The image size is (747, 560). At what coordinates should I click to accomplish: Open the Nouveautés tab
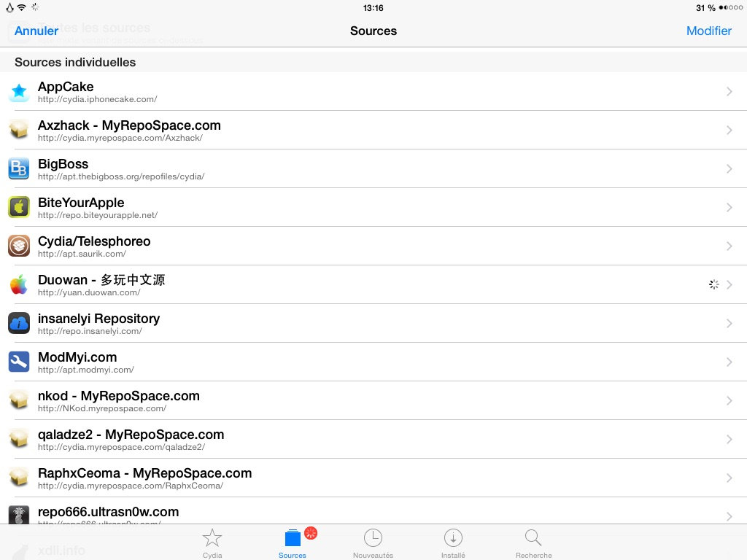[373, 543]
